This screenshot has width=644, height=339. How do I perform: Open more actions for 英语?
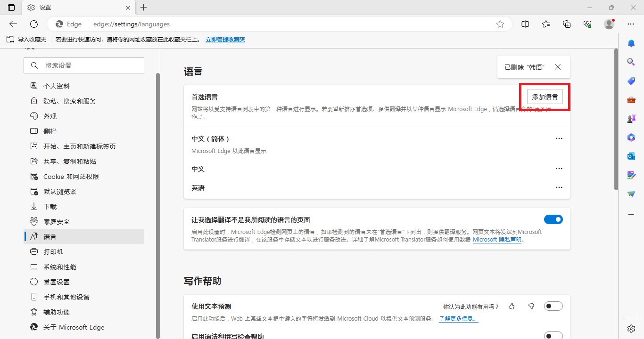559,187
